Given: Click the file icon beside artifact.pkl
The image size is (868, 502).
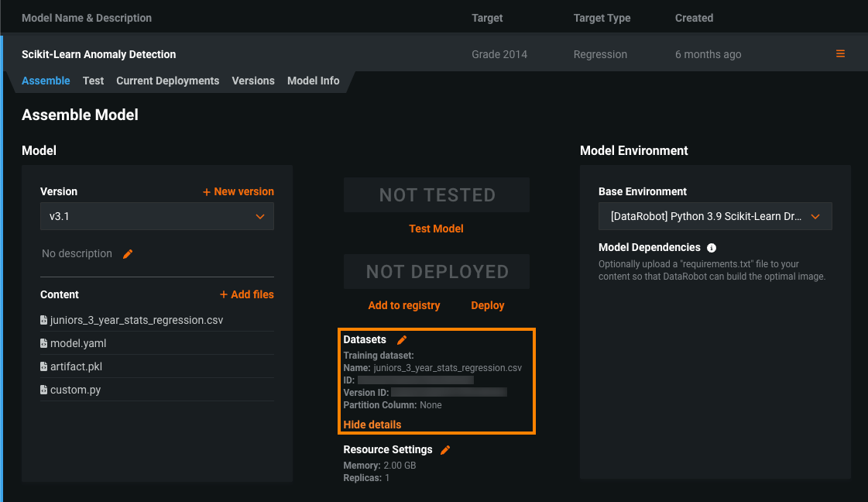Looking at the screenshot, I should click(44, 366).
